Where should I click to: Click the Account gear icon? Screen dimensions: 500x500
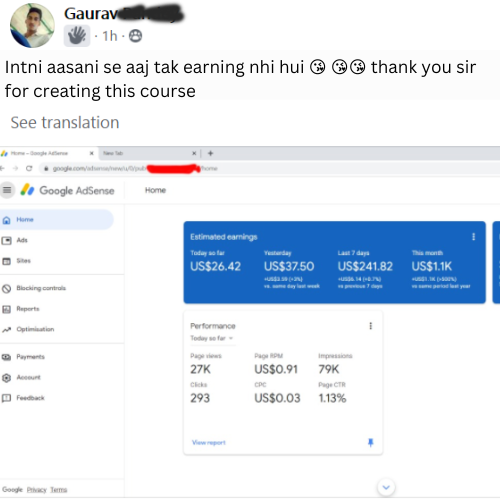(6, 378)
